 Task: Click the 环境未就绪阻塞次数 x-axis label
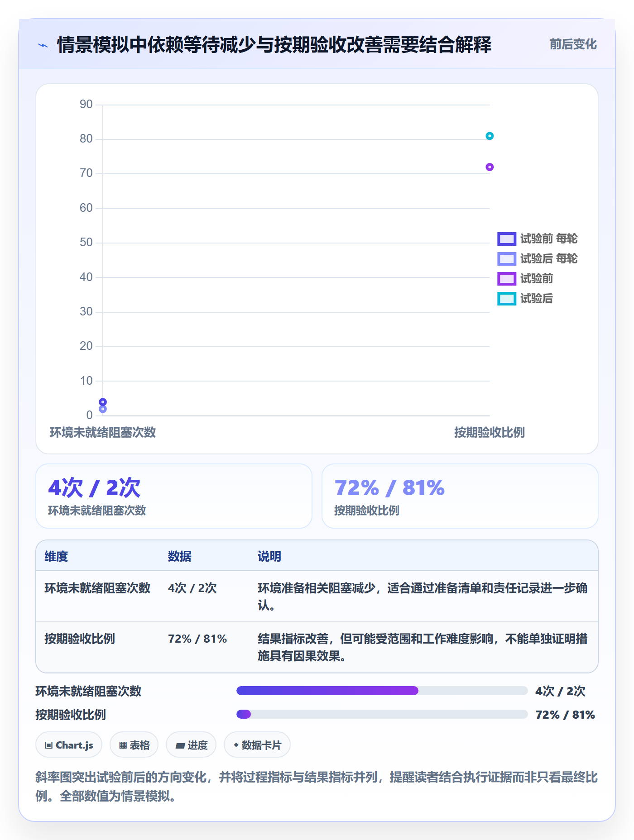[103, 432]
